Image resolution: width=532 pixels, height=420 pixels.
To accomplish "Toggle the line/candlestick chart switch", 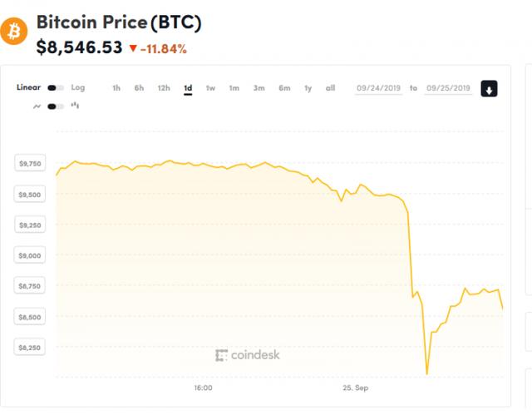I will pos(56,106).
